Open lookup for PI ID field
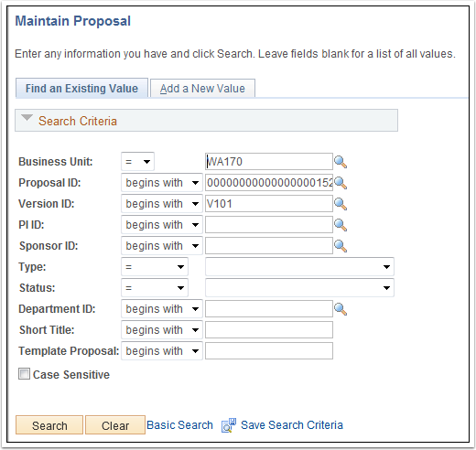Viewport: 476px width, 450px height. [341, 225]
